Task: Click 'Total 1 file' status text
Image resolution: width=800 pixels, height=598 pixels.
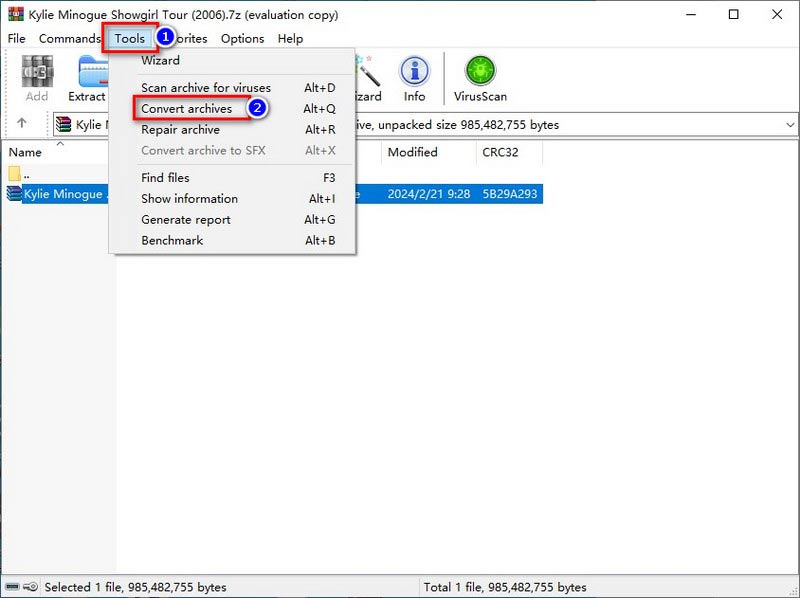Action: coord(505,587)
